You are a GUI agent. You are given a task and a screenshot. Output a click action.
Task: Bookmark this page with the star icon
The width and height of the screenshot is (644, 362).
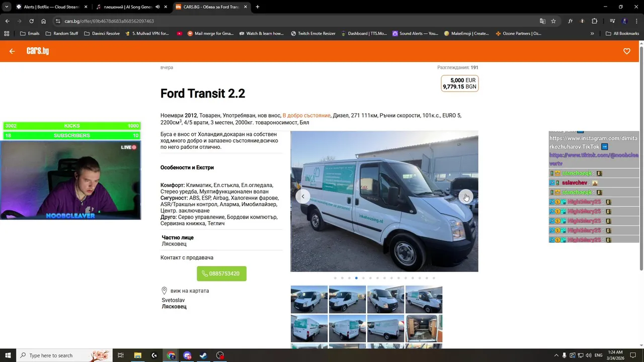[553, 21]
